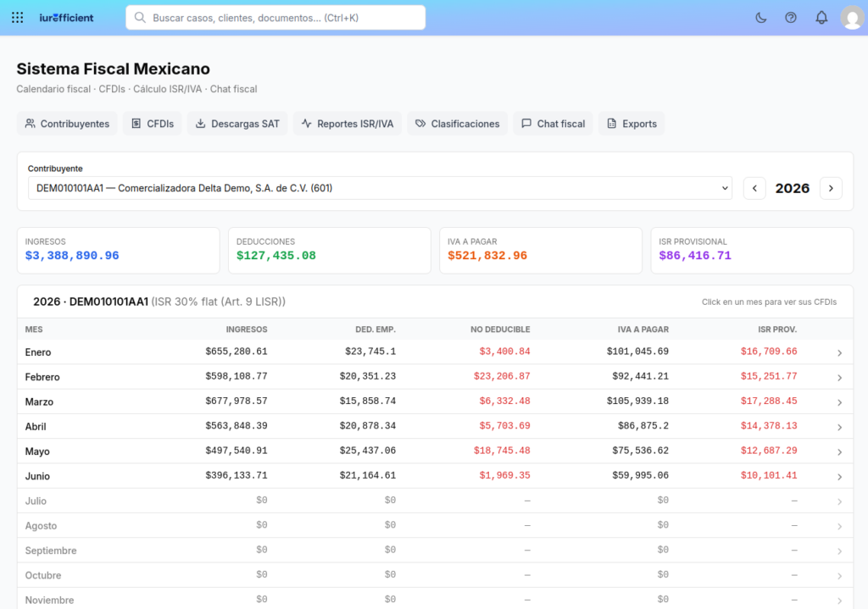Screen dimensions: 868x609
Task: Expand the Agosto row chevron
Action: tap(840, 526)
